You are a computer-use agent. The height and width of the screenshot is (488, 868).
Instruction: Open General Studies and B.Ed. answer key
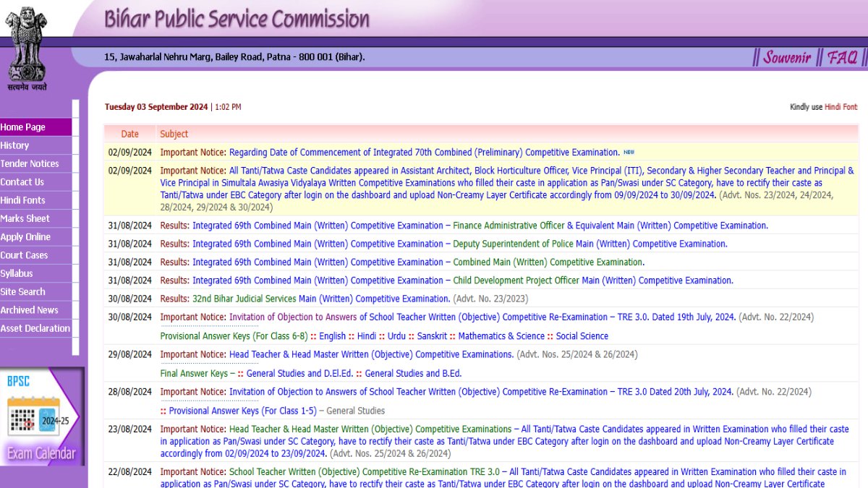[413, 374]
